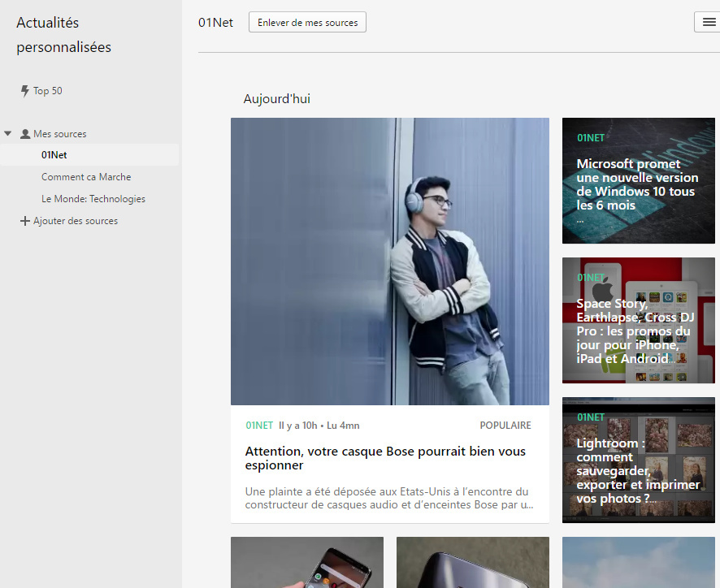Viewport: 720px width, 588px height.
Task: Click the Mes sources person icon
Action: [x=25, y=134]
